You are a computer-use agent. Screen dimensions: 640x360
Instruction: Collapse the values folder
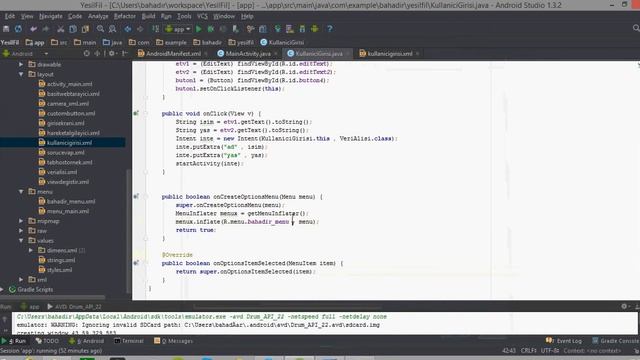(21, 241)
